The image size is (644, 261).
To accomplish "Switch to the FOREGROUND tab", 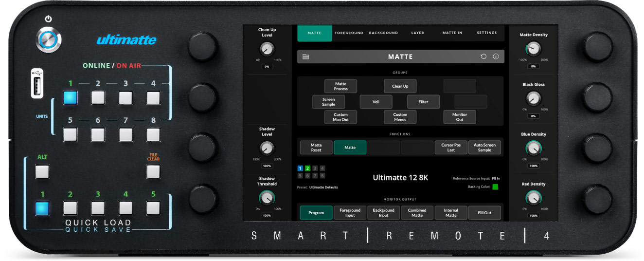I will coord(349,33).
